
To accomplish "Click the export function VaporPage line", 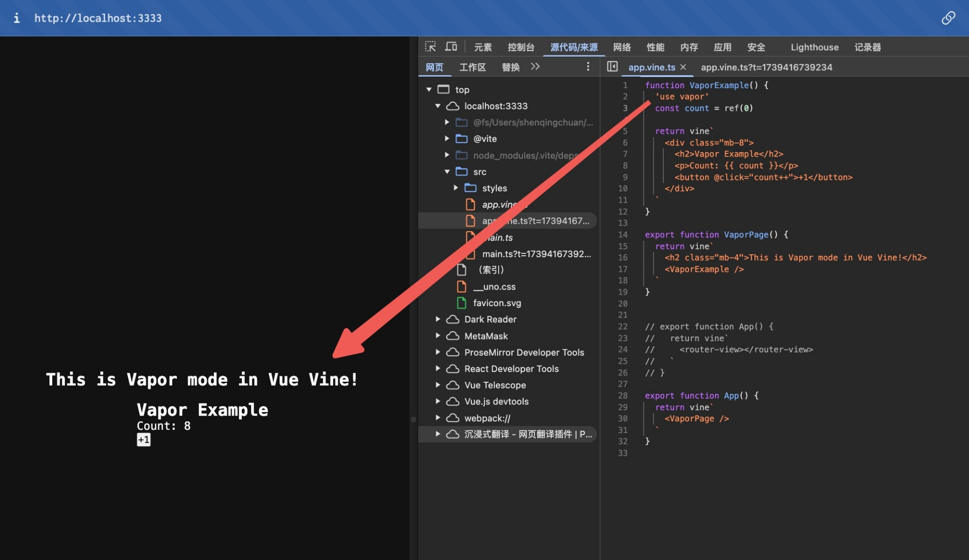I will (x=716, y=234).
